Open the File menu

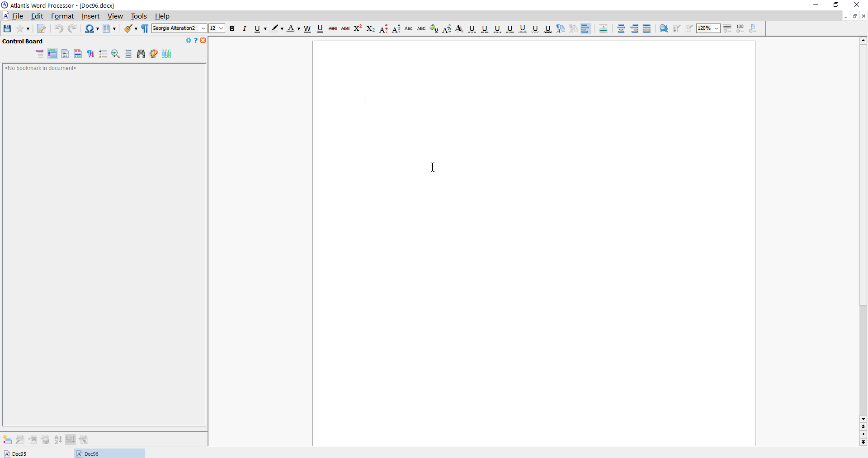[18, 16]
